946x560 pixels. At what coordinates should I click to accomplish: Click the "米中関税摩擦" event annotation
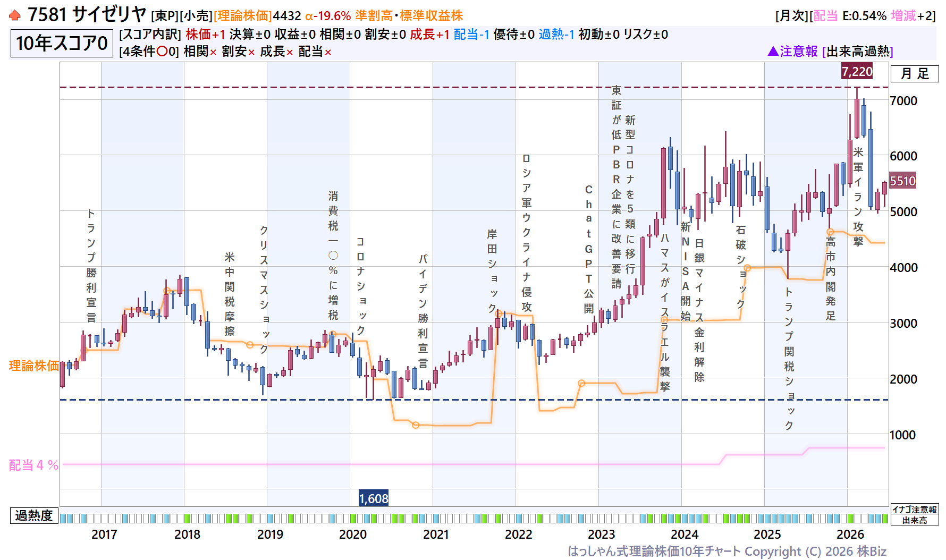pyautogui.click(x=230, y=294)
